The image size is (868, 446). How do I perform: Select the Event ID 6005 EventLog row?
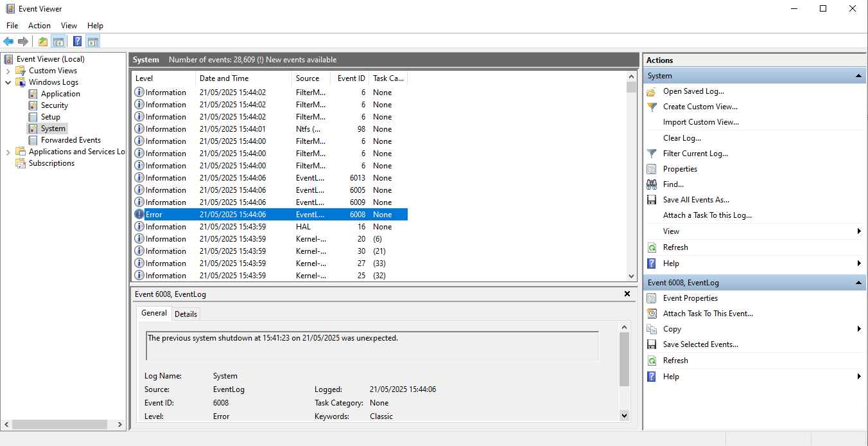click(x=270, y=190)
